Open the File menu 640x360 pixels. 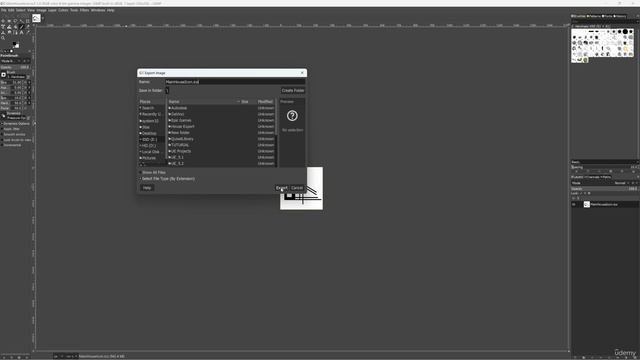tap(4, 10)
